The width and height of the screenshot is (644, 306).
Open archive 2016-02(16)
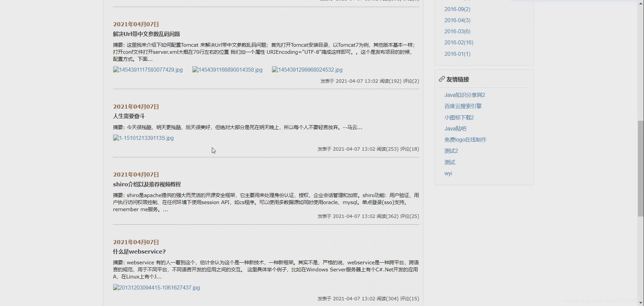459,42
